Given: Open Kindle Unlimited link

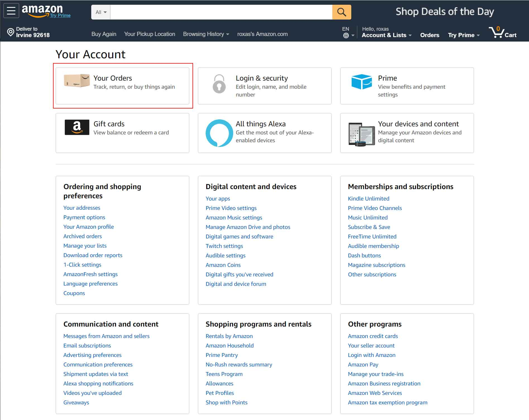Looking at the screenshot, I should click(369, 199).
